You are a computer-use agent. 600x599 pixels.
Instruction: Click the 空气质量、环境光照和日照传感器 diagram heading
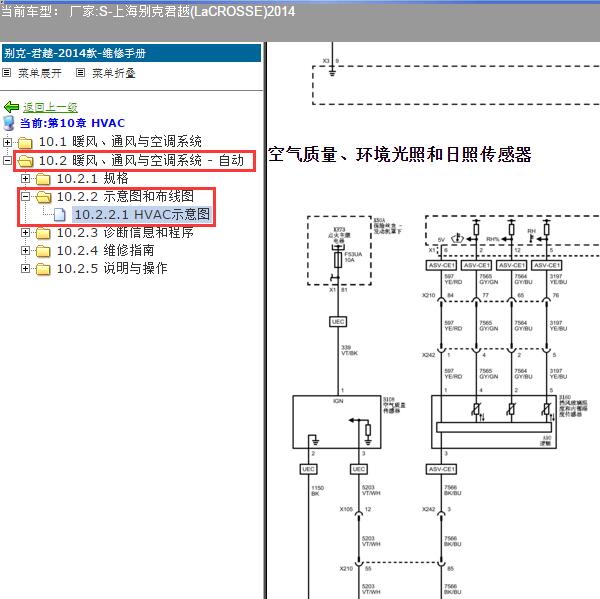pos(400,155)
